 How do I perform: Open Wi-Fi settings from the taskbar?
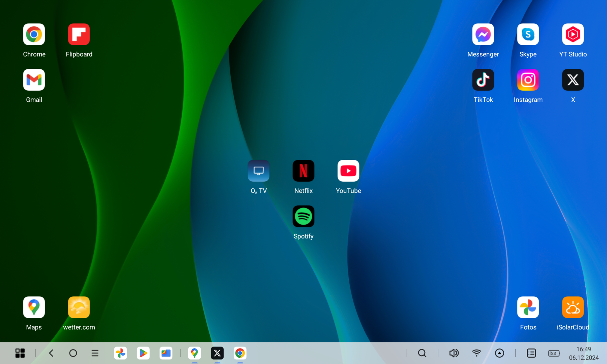click(x=476, y=353)
